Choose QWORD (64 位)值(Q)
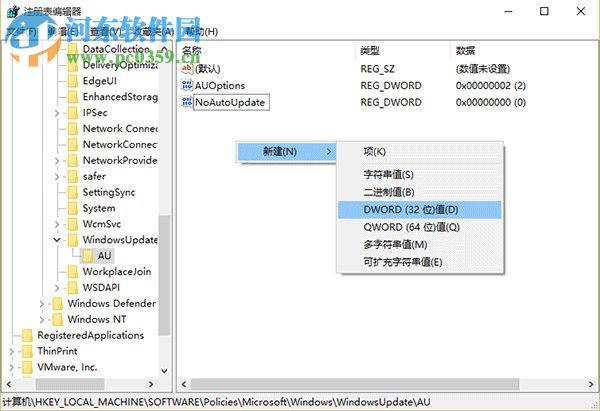Screen dimensions: 600x411 [420, 227]
